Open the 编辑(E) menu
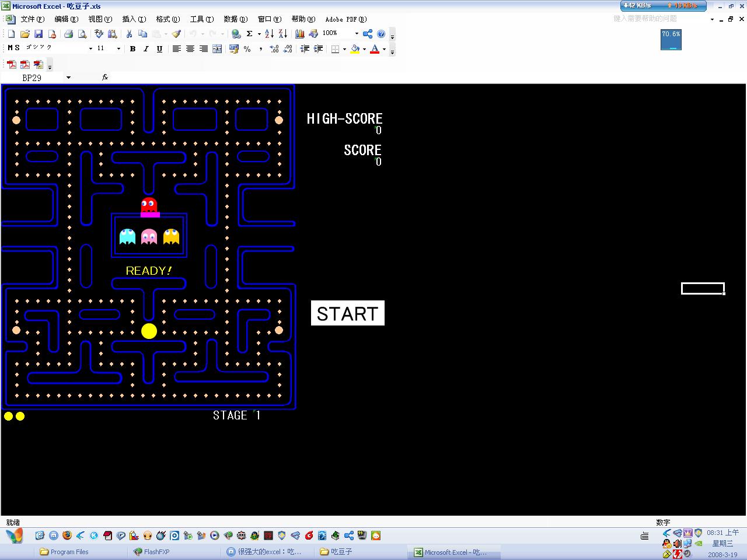747x560 pixels. [x=66, y=19]
